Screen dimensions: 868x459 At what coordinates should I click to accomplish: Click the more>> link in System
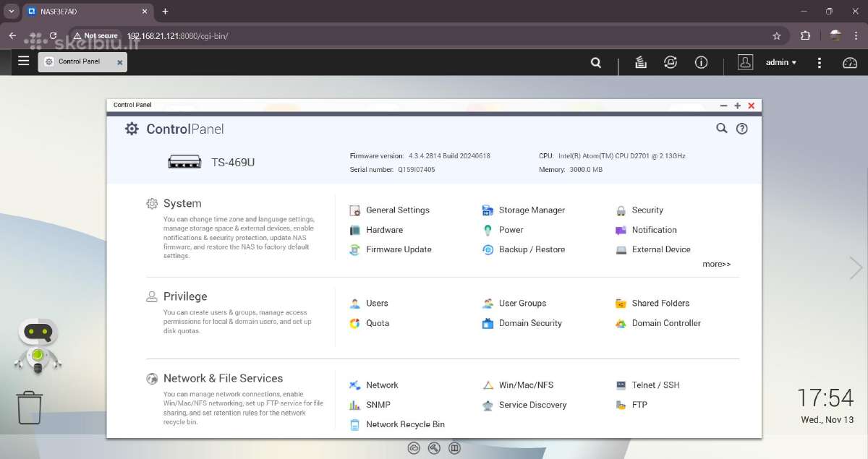pyautogui.click(x=717, y=265)
